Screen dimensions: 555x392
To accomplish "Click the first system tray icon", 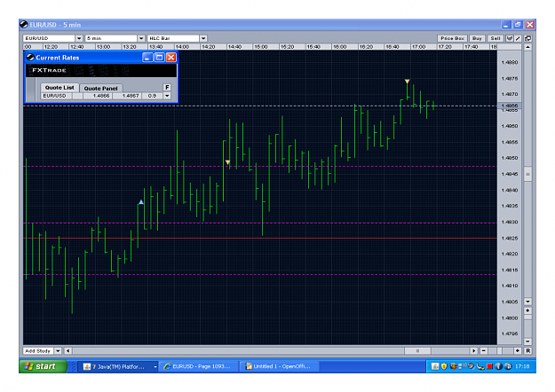I will 435,366.
